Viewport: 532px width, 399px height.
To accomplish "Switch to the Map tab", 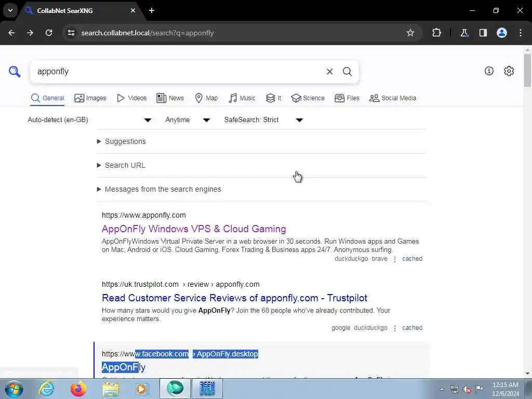I will [206, 98].
